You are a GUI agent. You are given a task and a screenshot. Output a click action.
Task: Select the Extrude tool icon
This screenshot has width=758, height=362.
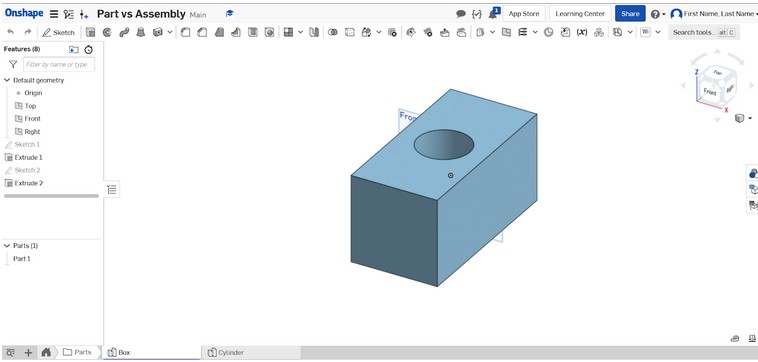(90, 32)
